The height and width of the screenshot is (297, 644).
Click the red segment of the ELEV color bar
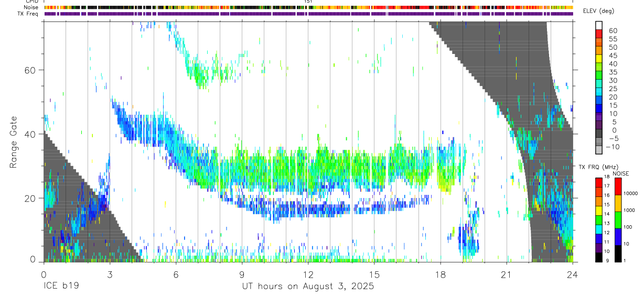pos(599,33)
